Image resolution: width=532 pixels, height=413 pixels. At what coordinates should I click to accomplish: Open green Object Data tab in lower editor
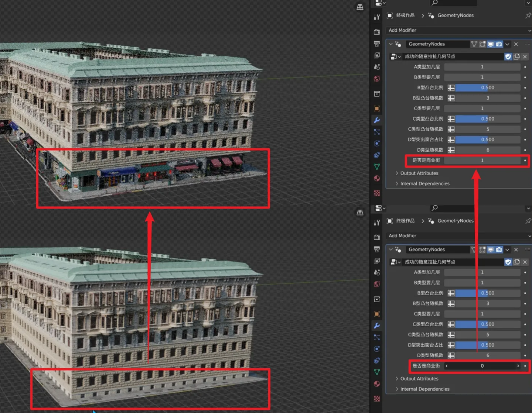(377, 372)
